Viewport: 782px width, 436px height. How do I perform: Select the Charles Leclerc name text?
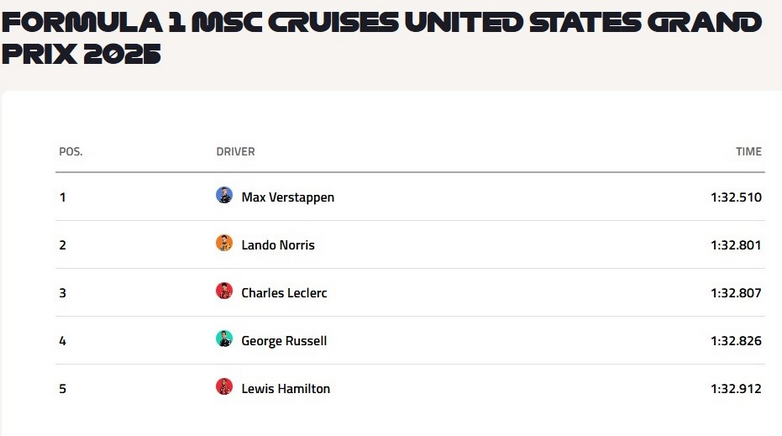(x=284, y=293)
